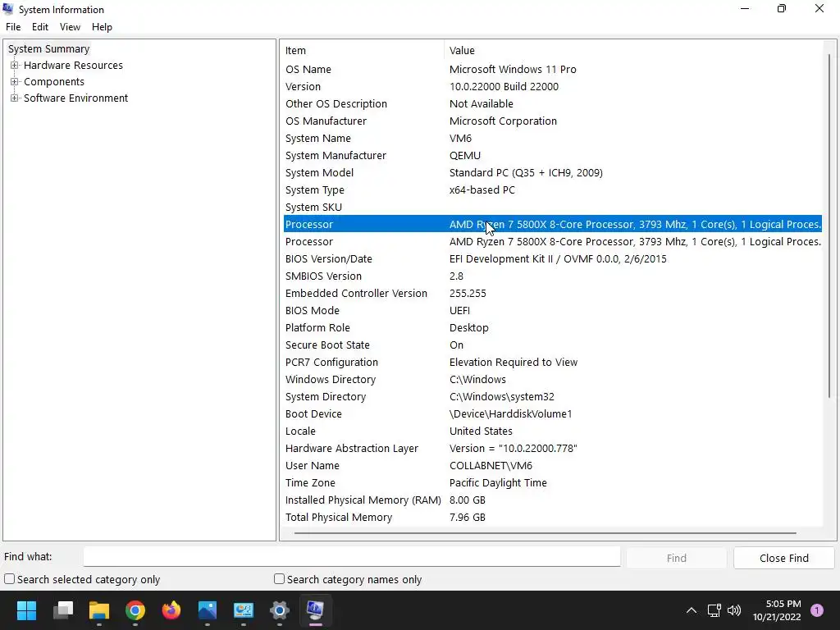Launch File Explorer from the taskbar
This screenshot has width=840, height=630.
click(99, 609)
